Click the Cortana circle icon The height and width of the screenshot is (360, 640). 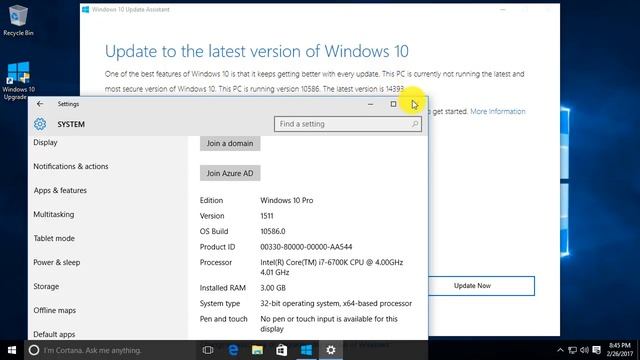coord(34,350)
